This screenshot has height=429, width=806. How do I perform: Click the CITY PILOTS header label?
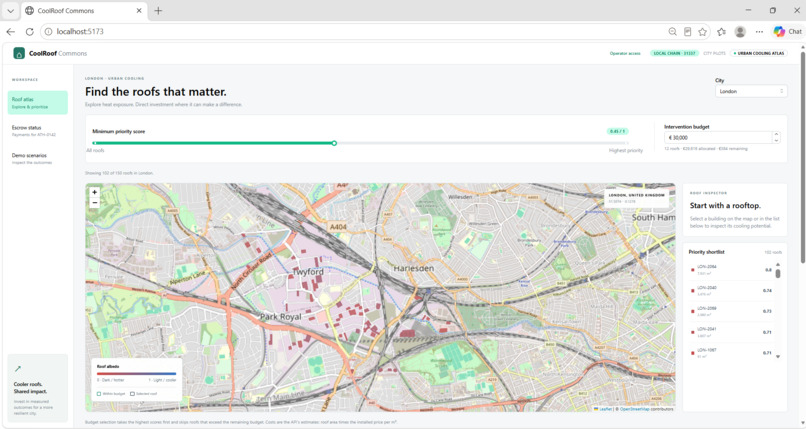pos(715,53)
